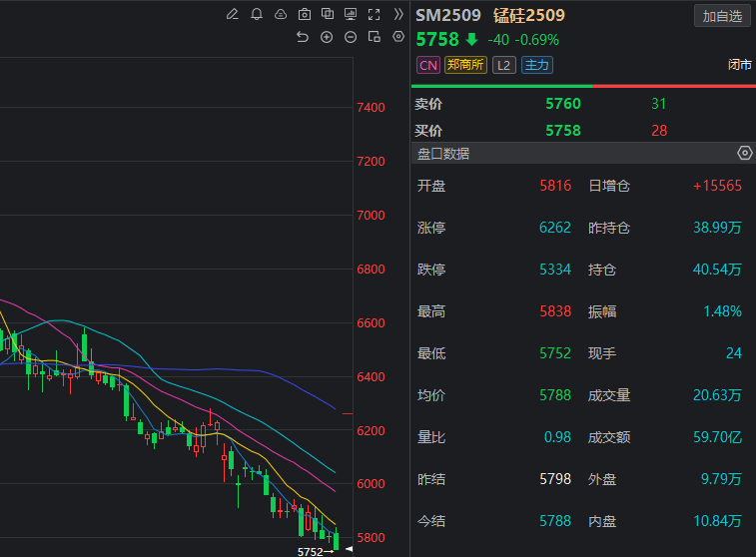
Task: Click the 昨持仓 value 38.99万
Action: [x=717, y=228]
